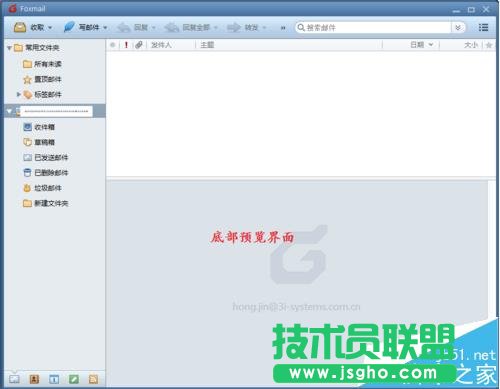Open the RSS feeds orange icon
The image size is (500, 389).
(94, 379)
